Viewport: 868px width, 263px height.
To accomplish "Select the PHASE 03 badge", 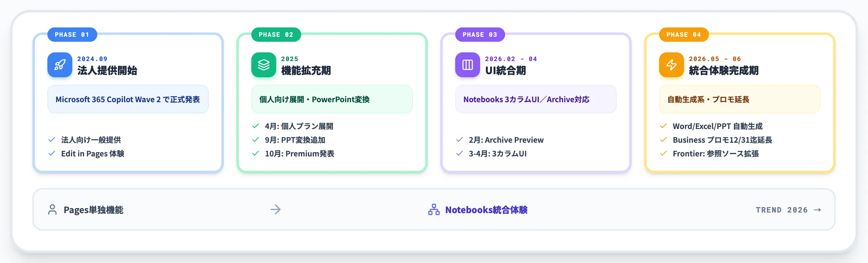I will pyautogui.click(x=480, y=34).
